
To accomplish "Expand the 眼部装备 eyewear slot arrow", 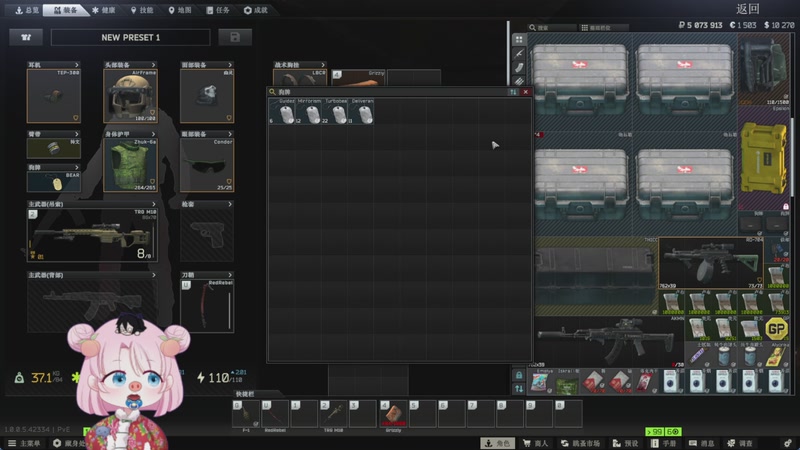I will coord(230,134).
